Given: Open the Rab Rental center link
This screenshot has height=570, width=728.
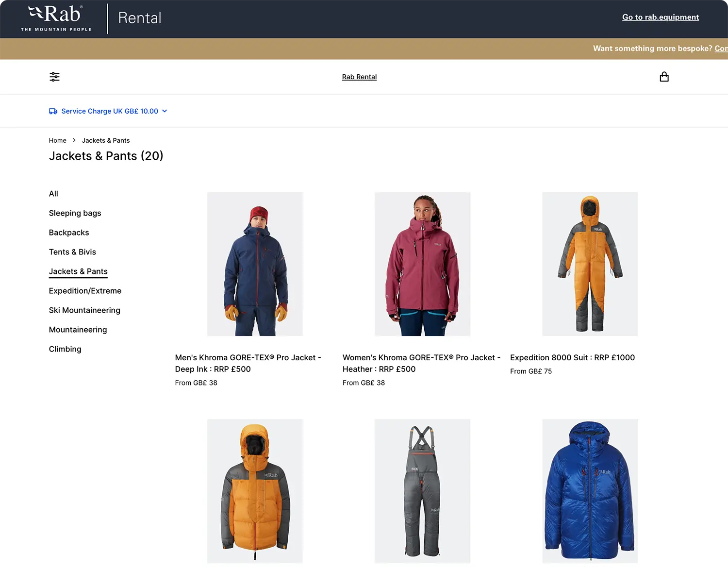Looking at the screenshot, I should click(359, 77).
